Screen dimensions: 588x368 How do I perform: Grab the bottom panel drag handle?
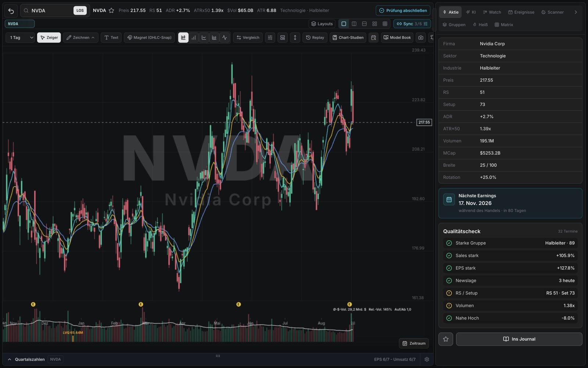(218, 356)
